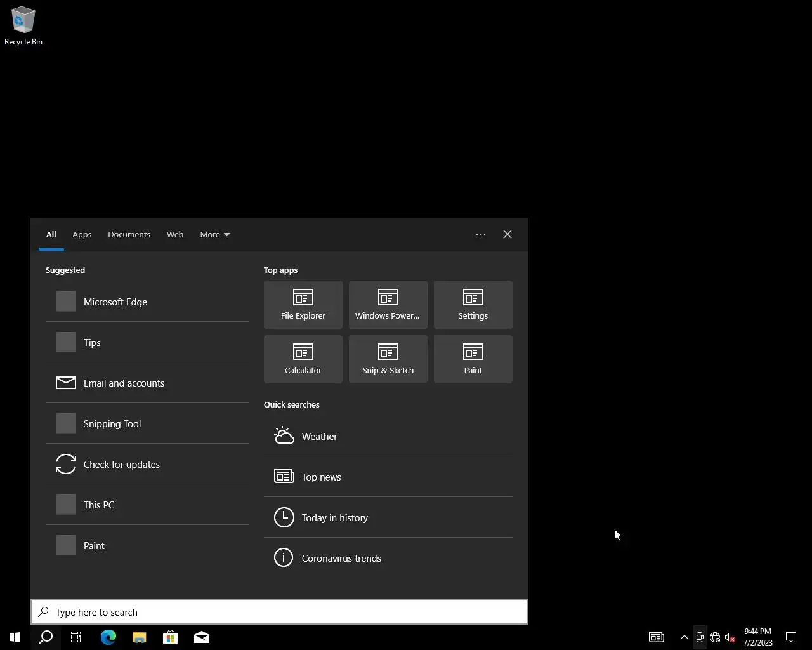This screenshot has height=650, width=812.
Task: Select the Web search tab
Action: [175, 234]
